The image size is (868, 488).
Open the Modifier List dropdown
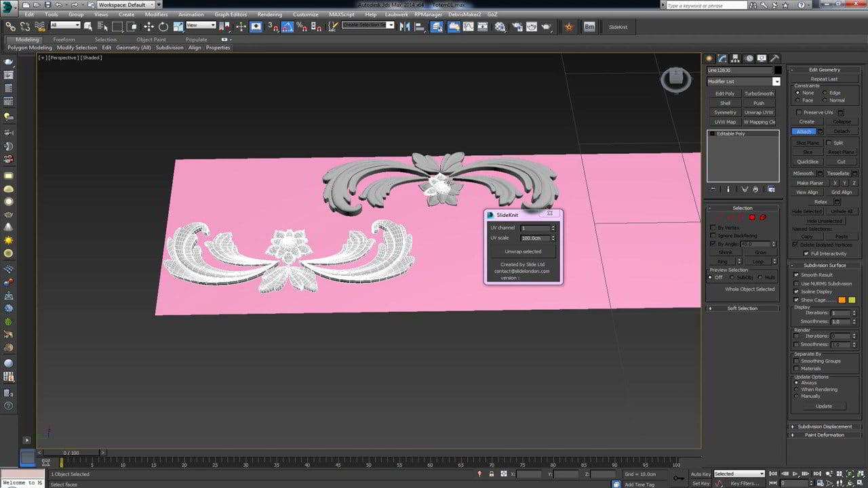coord(776,81)
